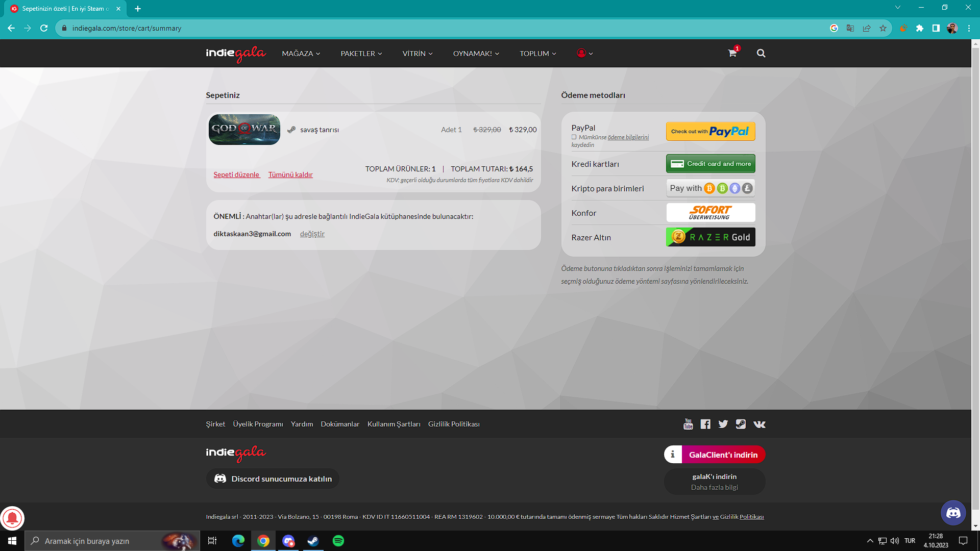Click Credit card and more button
This screenshot has width=980, height=551.
(710, 164)
